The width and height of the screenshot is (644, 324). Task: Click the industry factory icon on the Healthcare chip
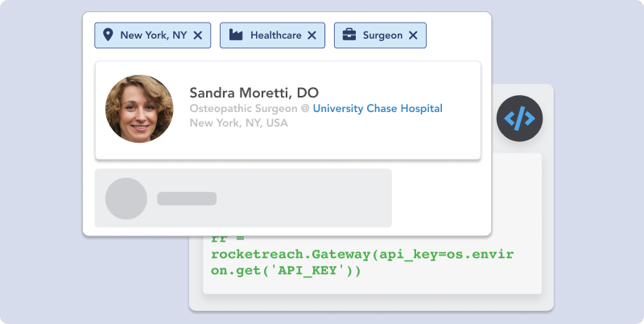click(x=236, y=35)
